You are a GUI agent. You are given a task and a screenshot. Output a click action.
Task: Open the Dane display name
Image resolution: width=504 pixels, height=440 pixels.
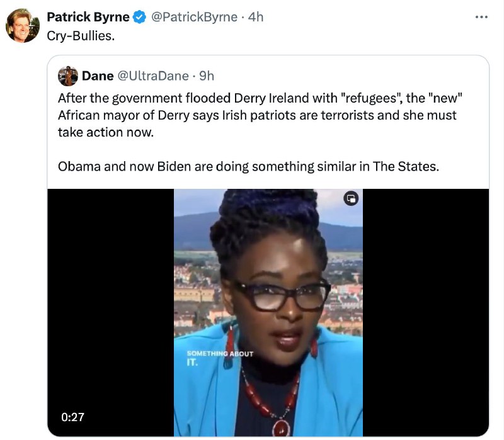coord(98,76)
